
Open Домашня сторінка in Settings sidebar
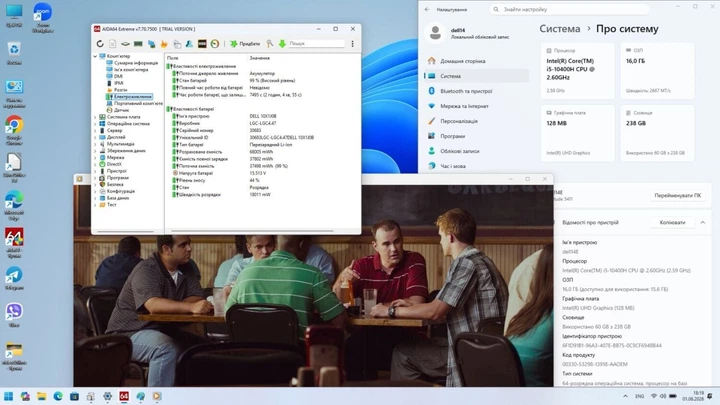(x=477, y=61)
